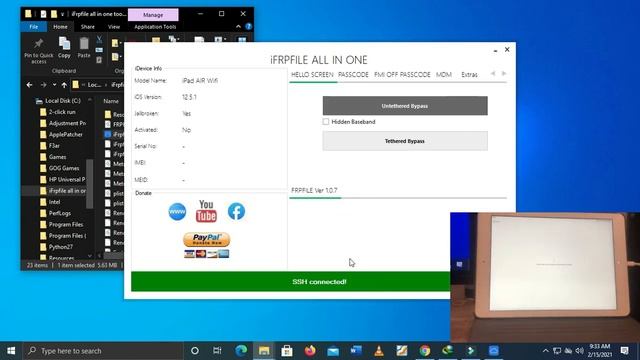This screenshot has width=640, height=360.
Task: Open Microsoft Word from the taskbar
Action: 356,351
